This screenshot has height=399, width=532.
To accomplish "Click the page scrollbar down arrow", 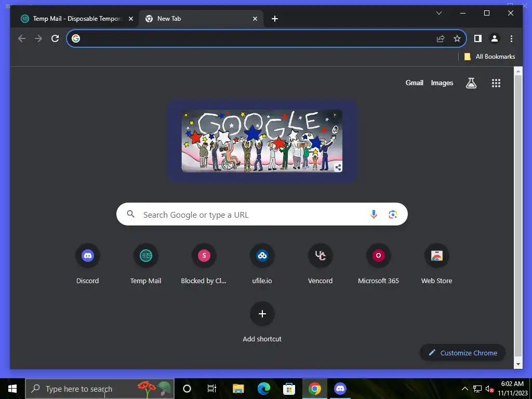I will (x=518, y=364).
